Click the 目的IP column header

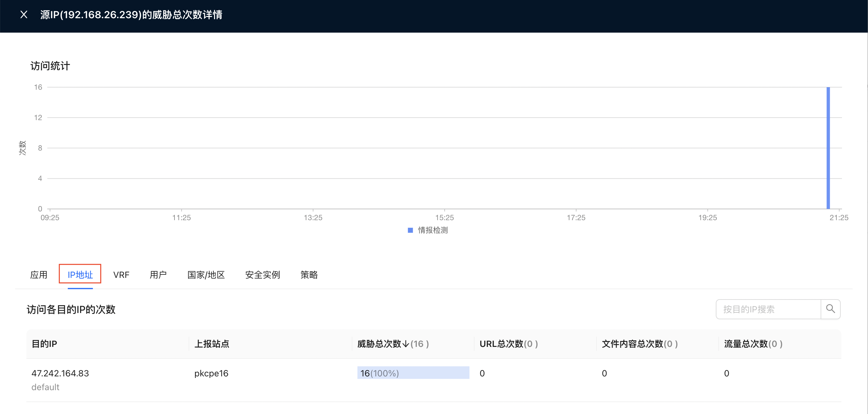44,344
